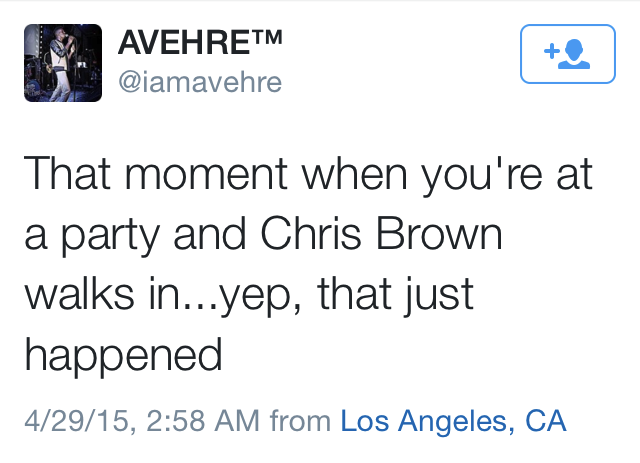Click the words "That moment" in the tweet
The width and height of the screenshot is (640, 463).
point(158,178)
